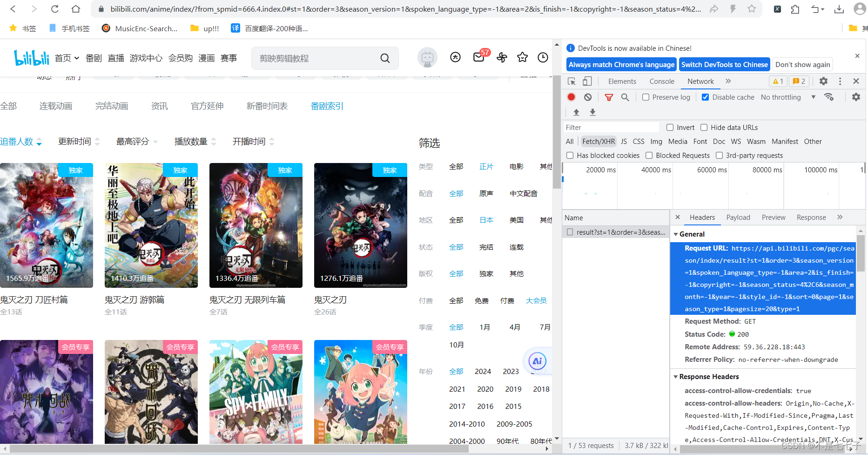Click the Filter text field in Network panel
868x455 pixels.
[611, 128]
